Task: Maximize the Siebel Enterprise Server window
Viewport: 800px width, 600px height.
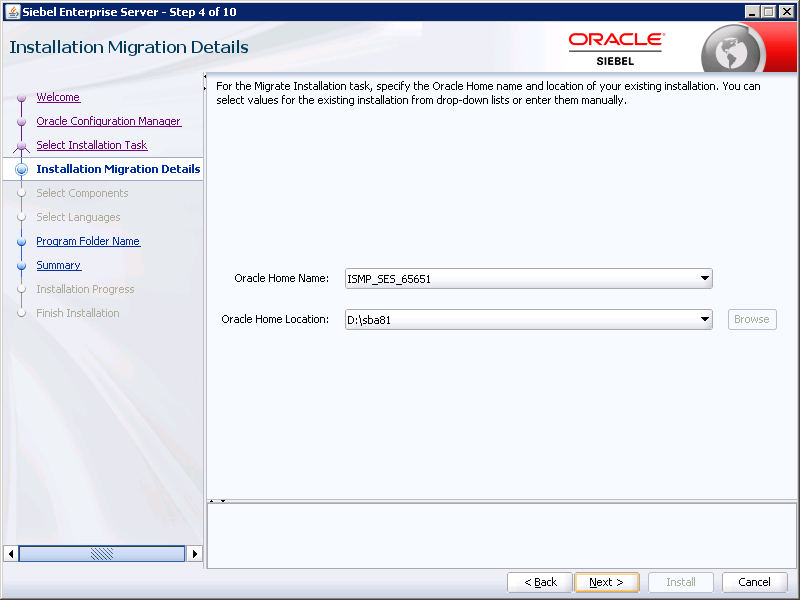Action: click(x=769, y=11)
